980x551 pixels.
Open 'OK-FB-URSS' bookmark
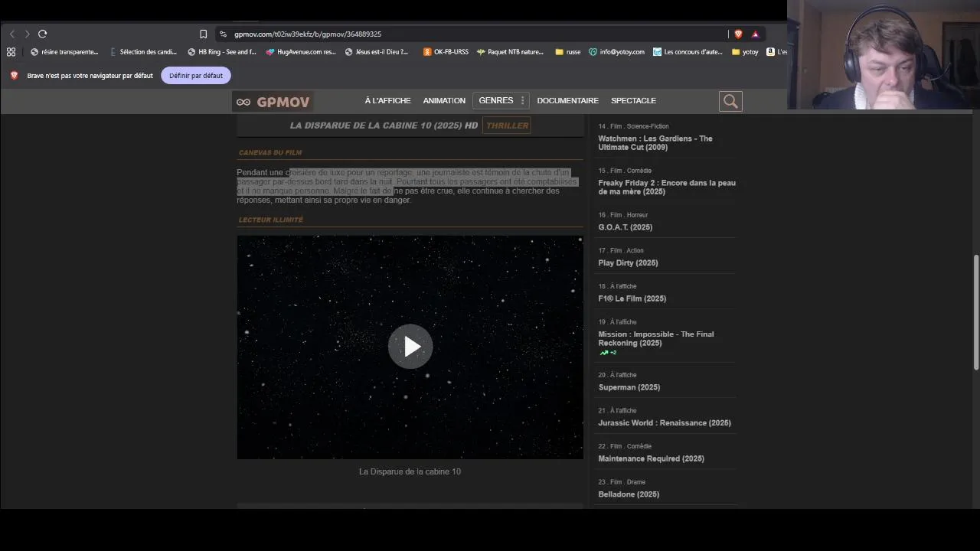coord(446,52)
